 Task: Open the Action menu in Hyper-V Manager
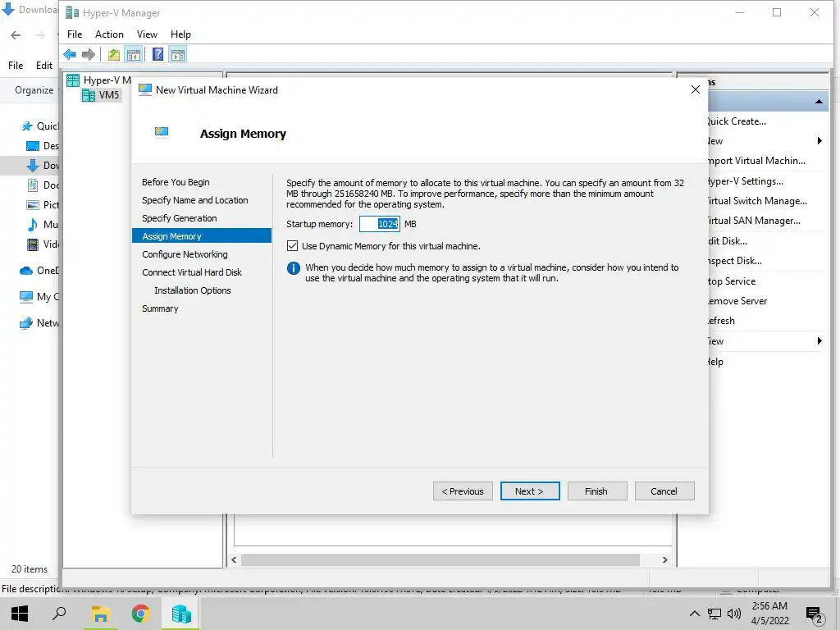(109, 34)
